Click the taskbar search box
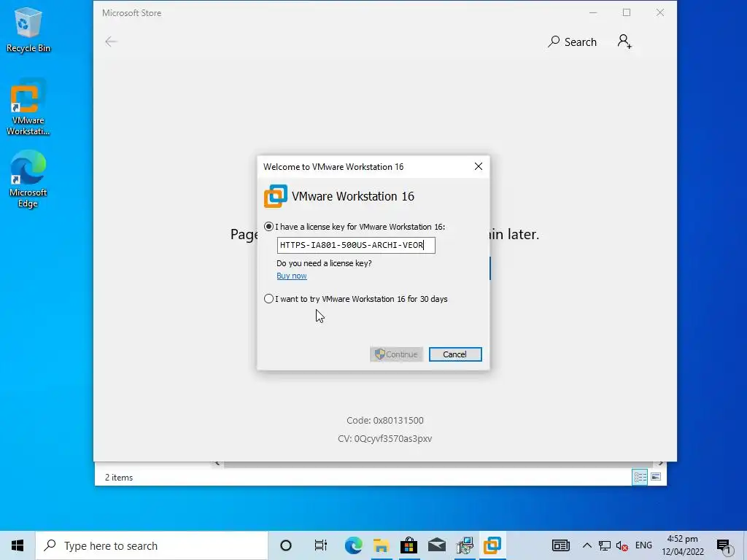This screenshot has height=560, width=747. (152, 545)
